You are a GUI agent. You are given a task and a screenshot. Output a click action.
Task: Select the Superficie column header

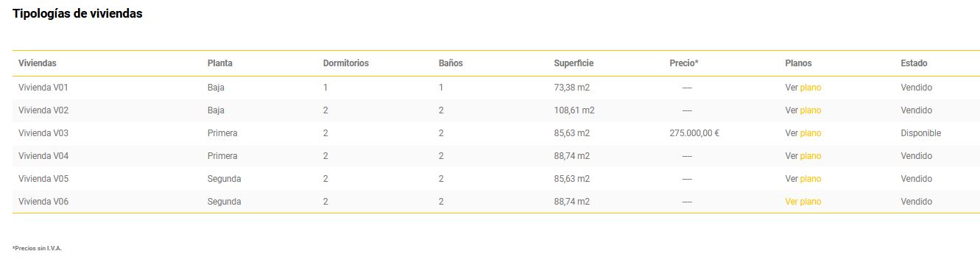coord(574,63)
